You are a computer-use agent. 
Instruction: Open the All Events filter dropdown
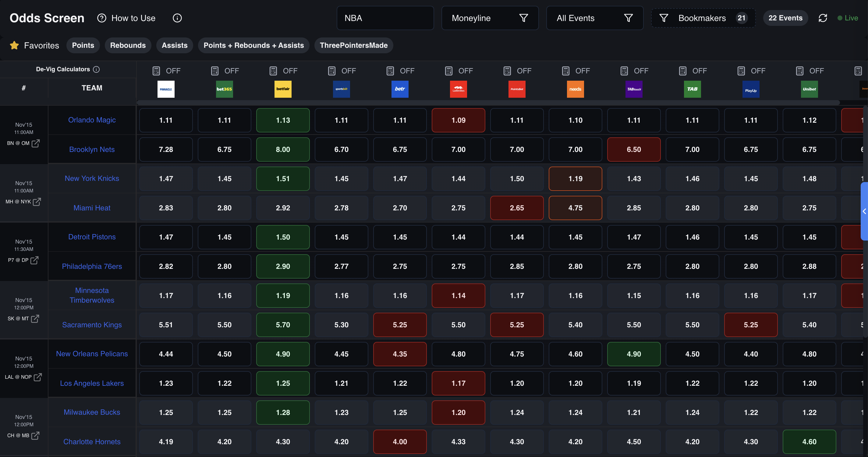coord(595,18)
